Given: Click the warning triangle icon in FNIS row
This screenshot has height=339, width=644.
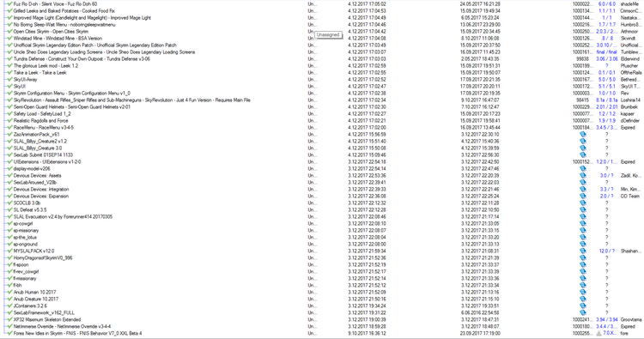Looking at the screenshot, I should pyautogui.click(x=598, y=333).
